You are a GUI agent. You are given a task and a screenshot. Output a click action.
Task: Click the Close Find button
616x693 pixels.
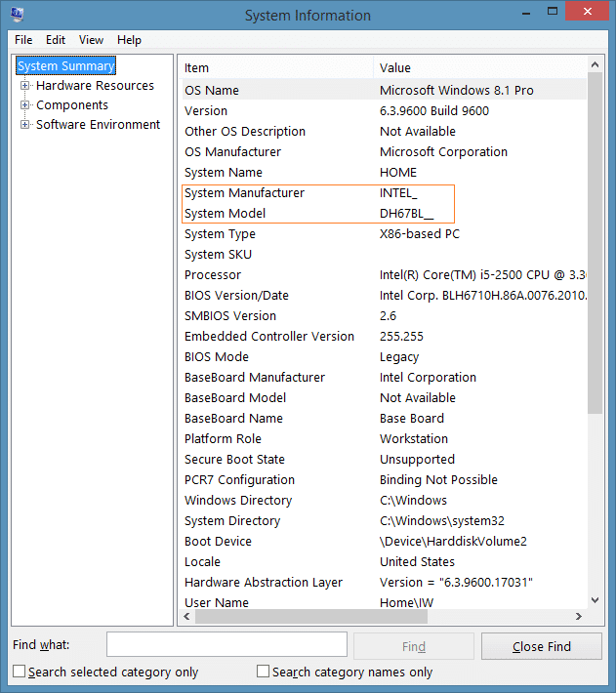(x=542, y=646)
